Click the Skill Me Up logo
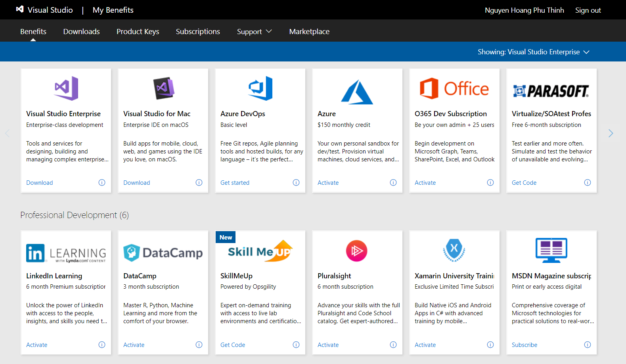The width and height of the screenshot is (626, 364). tap(260, 251)
